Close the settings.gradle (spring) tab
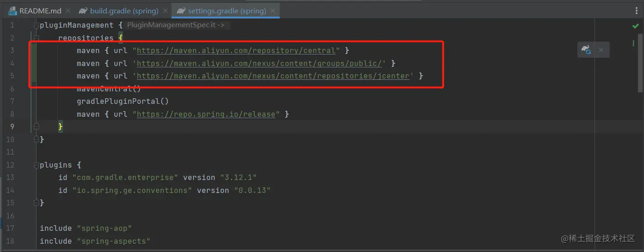 (x=273, y=11)
